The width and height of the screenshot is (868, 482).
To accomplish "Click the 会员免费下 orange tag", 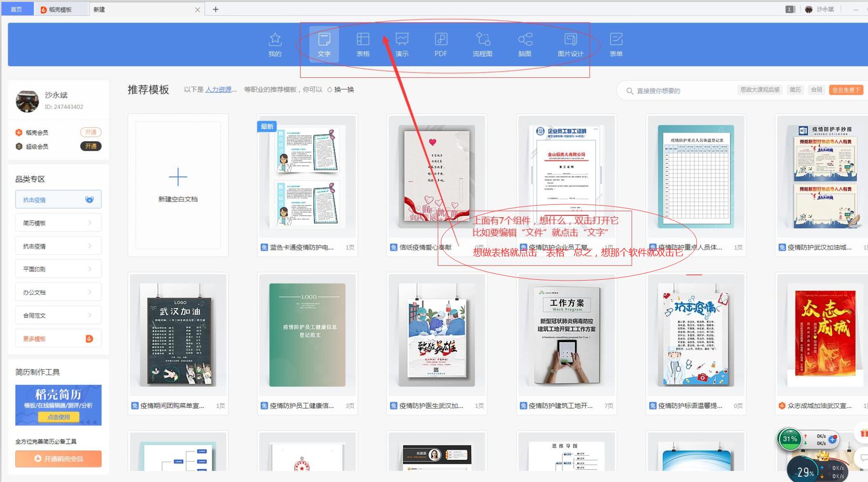I will [846, 90].
